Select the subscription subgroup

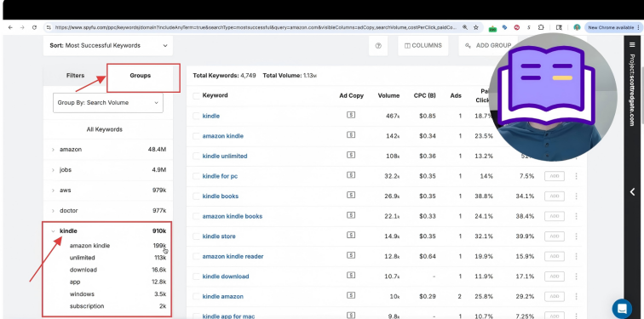(x=87, y=306)
